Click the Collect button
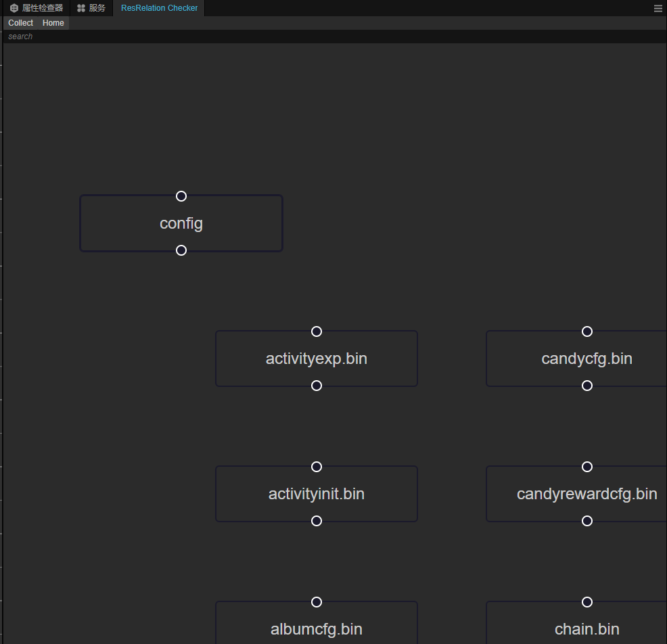The height and width of the screenshot is (644, 667). [20, 23]
